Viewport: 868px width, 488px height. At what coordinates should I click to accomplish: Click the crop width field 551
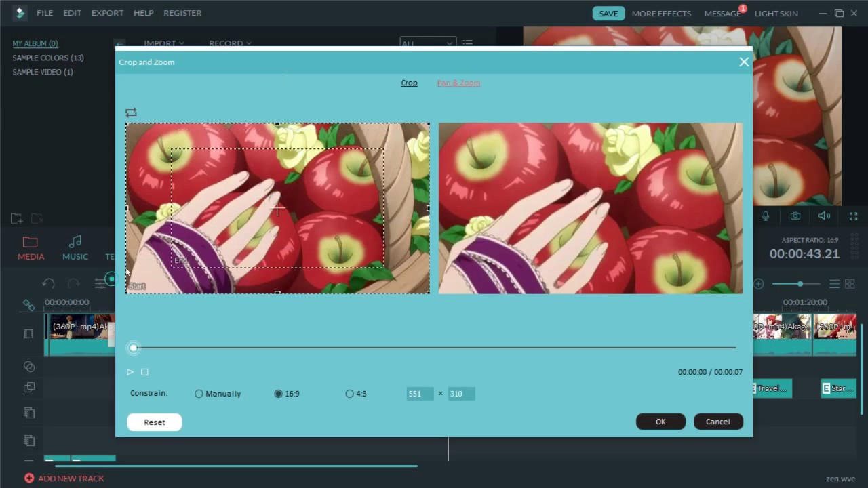420,394
